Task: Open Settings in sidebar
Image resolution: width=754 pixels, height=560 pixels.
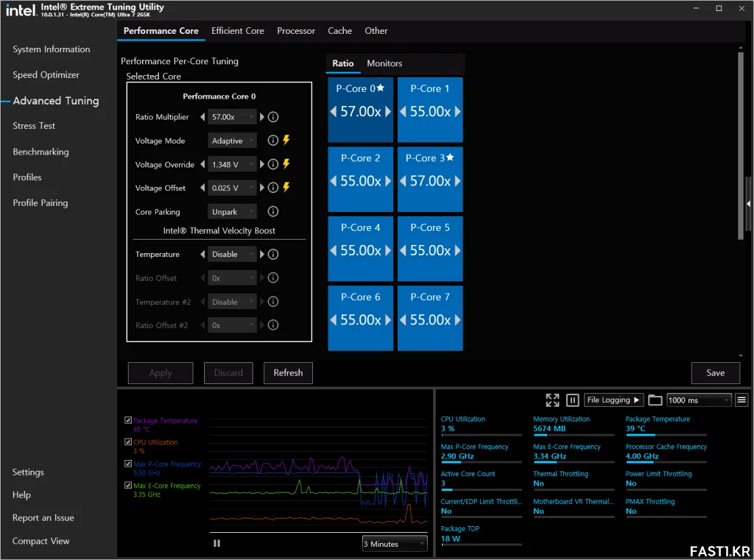Action: (x=28, y=472)
